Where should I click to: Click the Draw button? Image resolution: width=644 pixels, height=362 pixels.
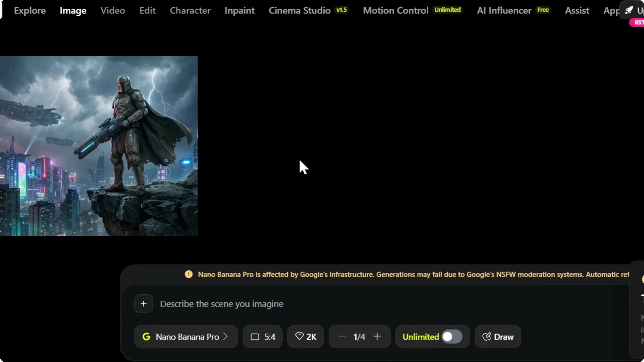click(498, 337)
